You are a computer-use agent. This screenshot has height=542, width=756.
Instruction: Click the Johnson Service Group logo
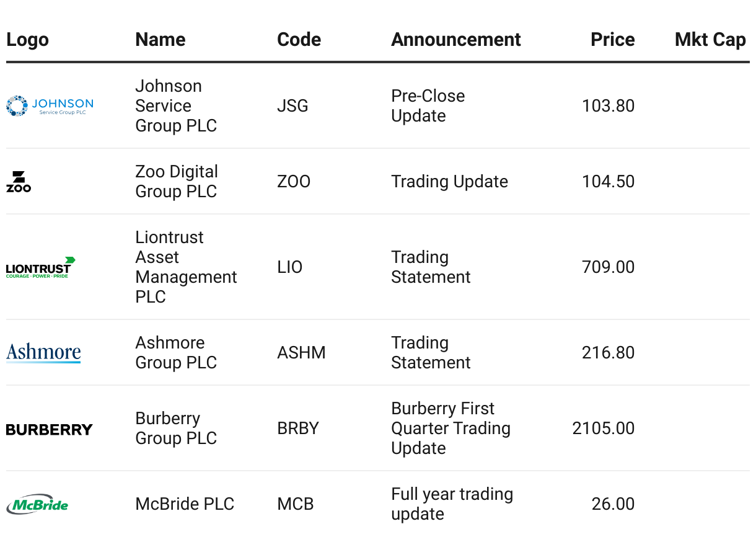click(x=50, y=106)
